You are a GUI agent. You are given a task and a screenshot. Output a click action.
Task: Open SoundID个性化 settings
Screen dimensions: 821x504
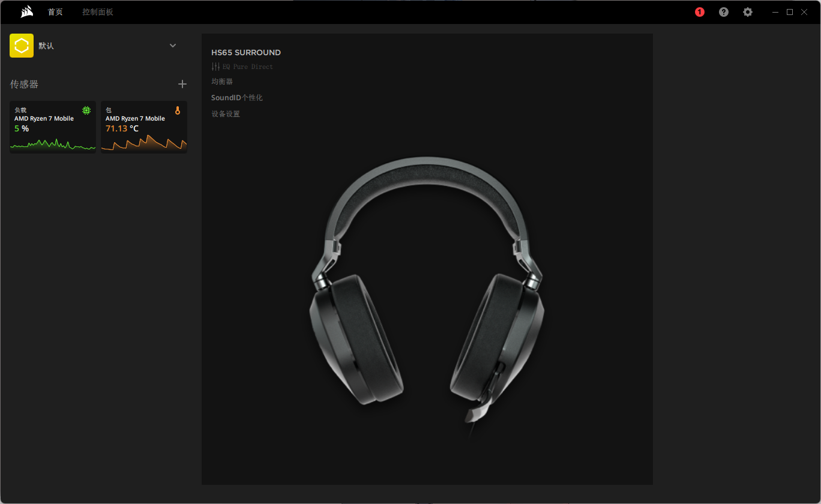click(x=237, y=98)
